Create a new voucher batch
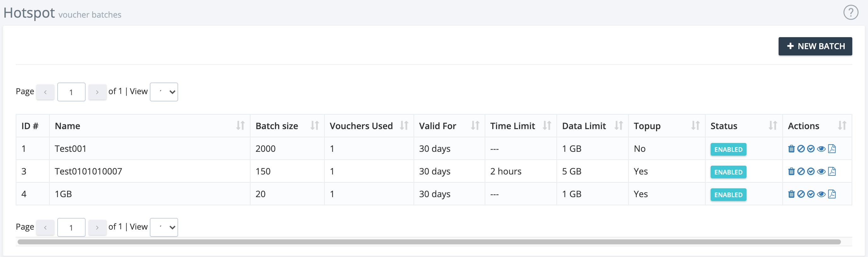 point(815,46)
